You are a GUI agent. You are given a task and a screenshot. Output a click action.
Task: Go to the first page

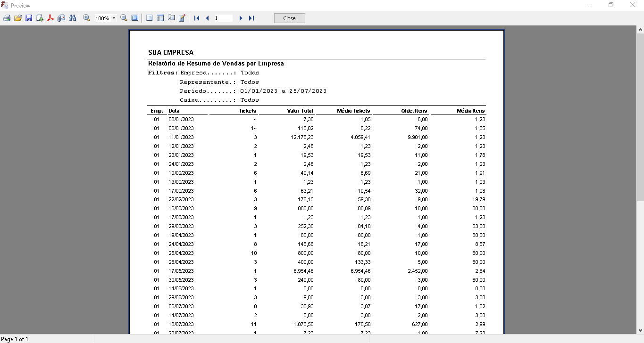(197, 18)
